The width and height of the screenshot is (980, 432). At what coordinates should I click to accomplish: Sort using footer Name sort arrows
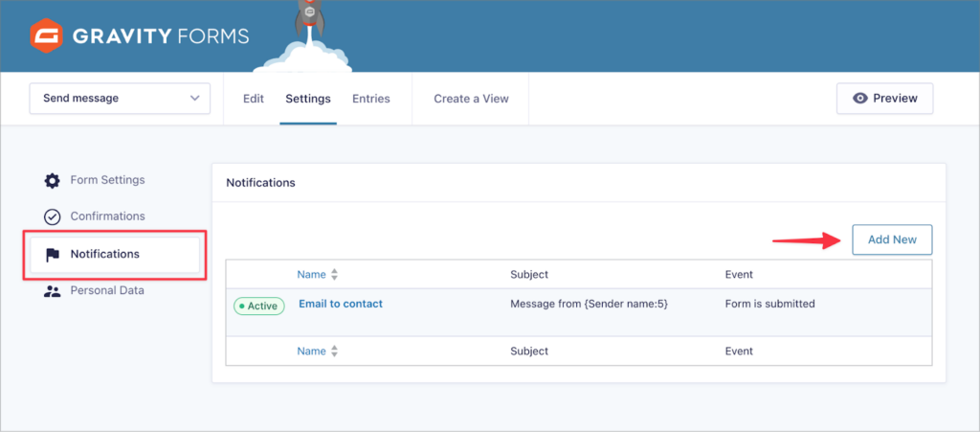(334, 352)
